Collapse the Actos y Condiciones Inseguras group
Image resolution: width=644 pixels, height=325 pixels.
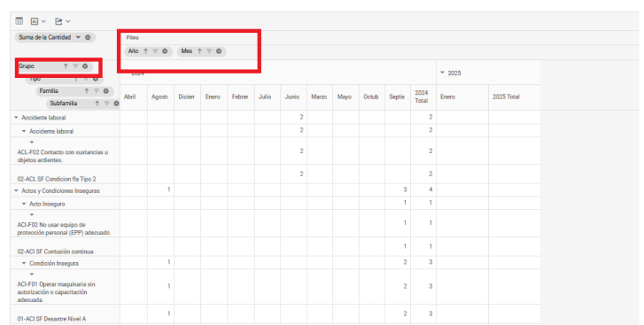tap(16, 190)
